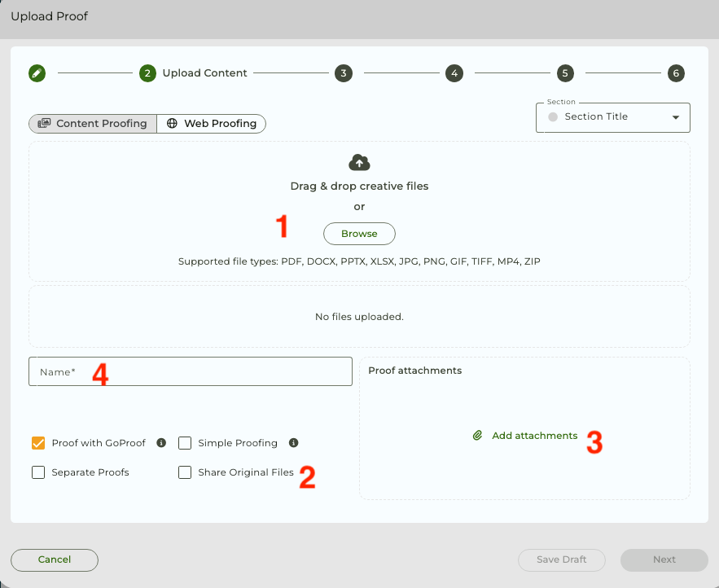Enable Share Original Files checkbox
Image resolution: width=719 pixels, height=588 pixels.
(185, 472)
